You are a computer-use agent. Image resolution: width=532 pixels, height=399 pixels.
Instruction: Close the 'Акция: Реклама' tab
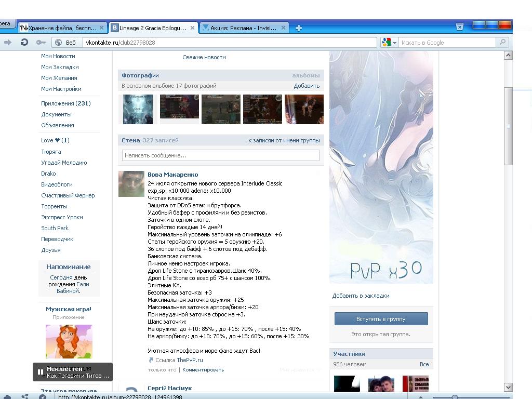pyautogui.click(x=283, y=28)
